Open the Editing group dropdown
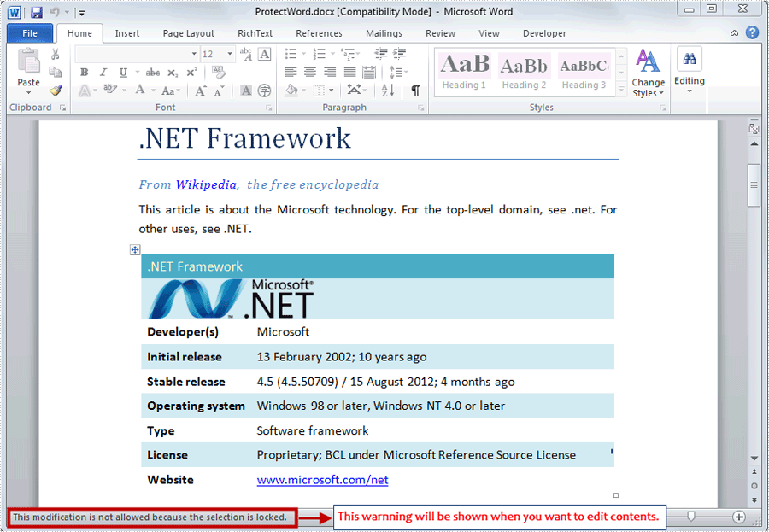 [689, 71]
